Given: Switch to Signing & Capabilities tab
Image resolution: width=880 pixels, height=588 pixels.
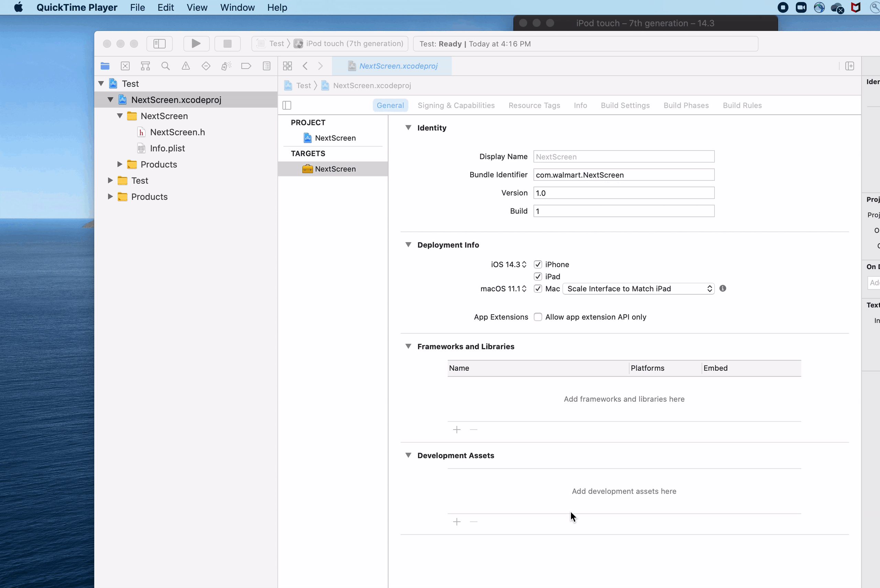Looking at the screenshot, I should tap(456, 105).
